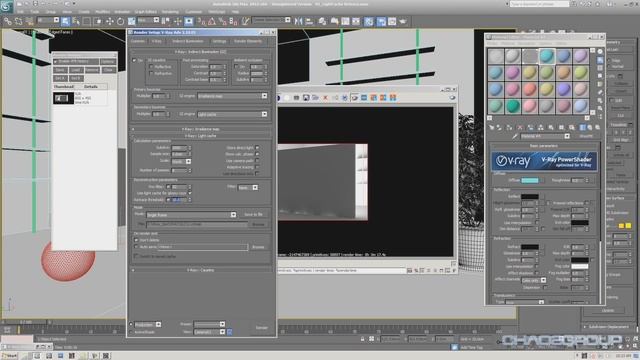Open the Details tab in VFB history window
Image resolution: width=640 pixels, height=360 pixels.
pos(91,87)
